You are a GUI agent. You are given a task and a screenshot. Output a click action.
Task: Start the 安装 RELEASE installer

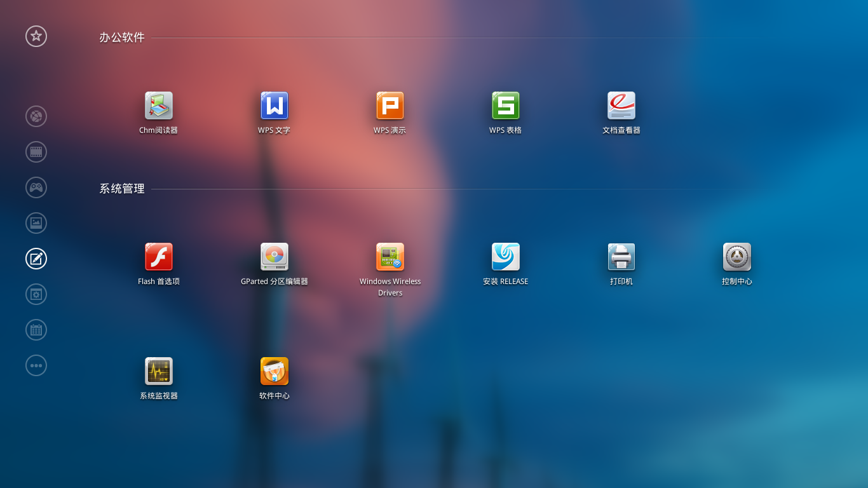pos(506,264)
